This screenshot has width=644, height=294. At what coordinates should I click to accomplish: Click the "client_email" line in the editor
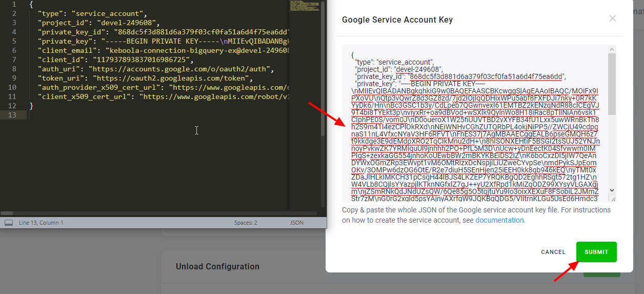[164, 50]
